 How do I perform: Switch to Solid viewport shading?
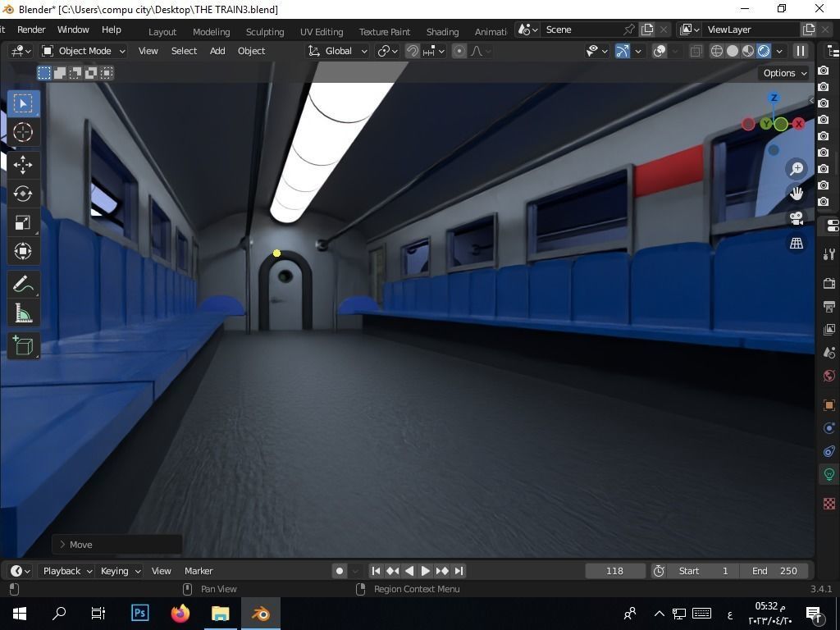733,51
